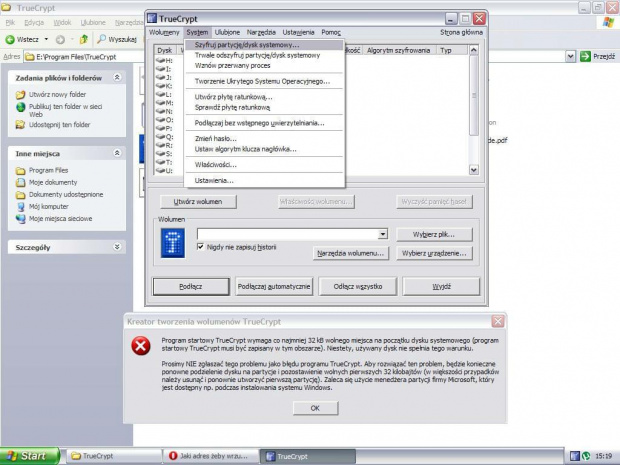Image resolution: width=620 pixels, height=465 pixels.
Task: Choose Właściwości in System menu
Action: tap(265, 164)
